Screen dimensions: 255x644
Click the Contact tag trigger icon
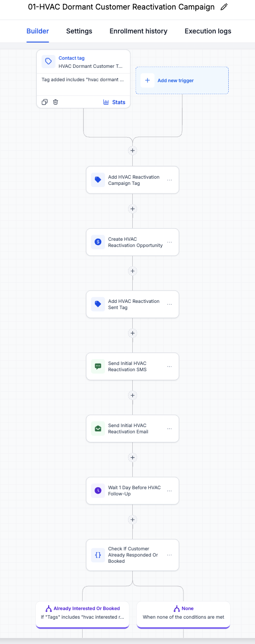coord(48,62)
